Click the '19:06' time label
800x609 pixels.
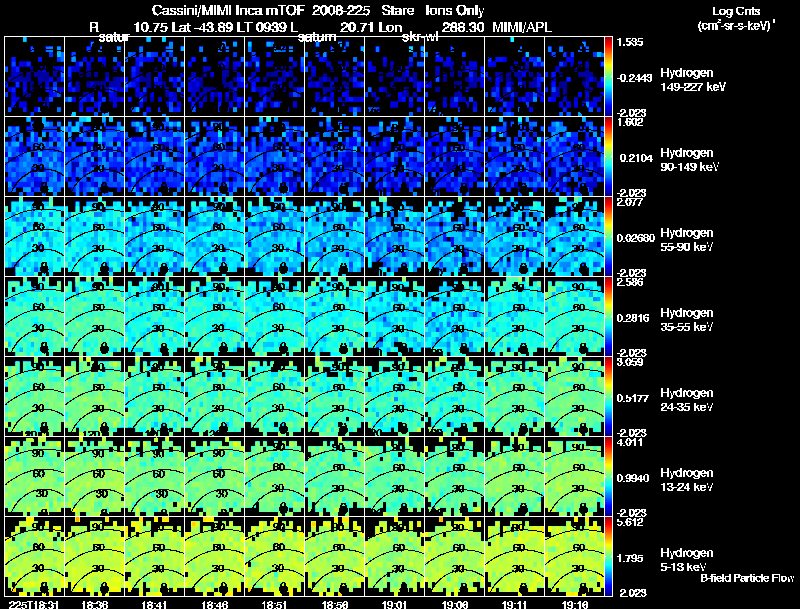(455, 604)
